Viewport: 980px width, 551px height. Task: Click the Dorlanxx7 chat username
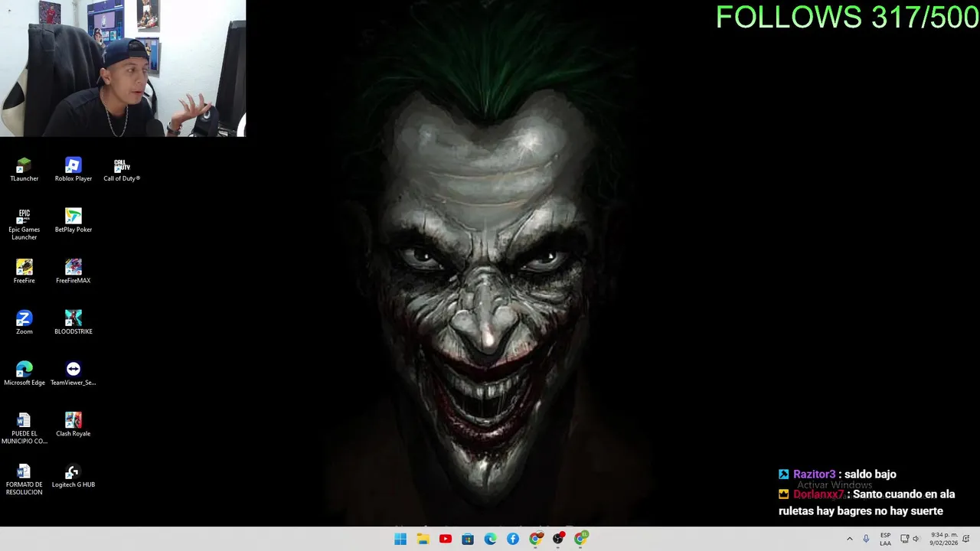[x=818, y=494]
